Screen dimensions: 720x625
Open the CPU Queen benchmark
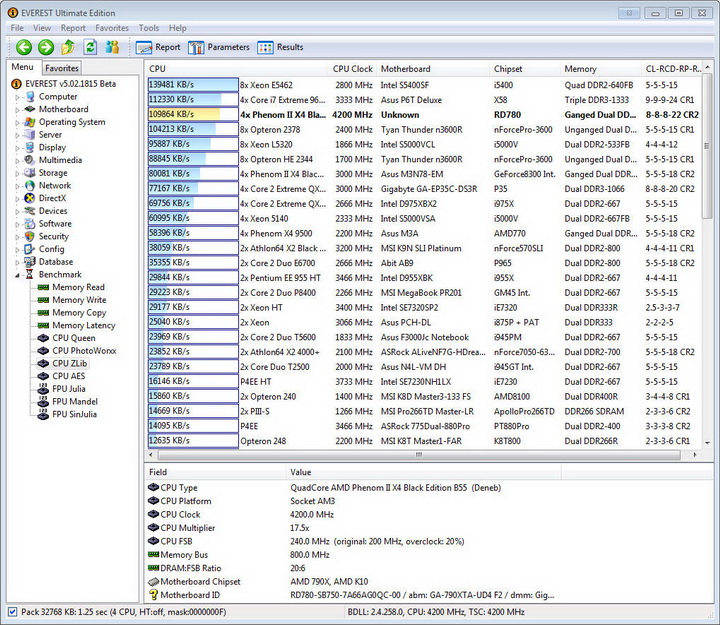74,338
